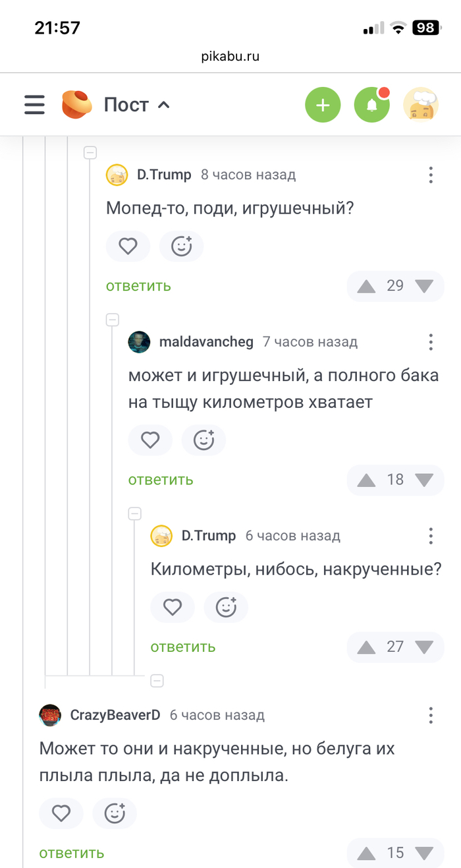461x868 pixels.
Task: Collapse D.Trump's Мопед comment thread
Action: click(91, 153)
